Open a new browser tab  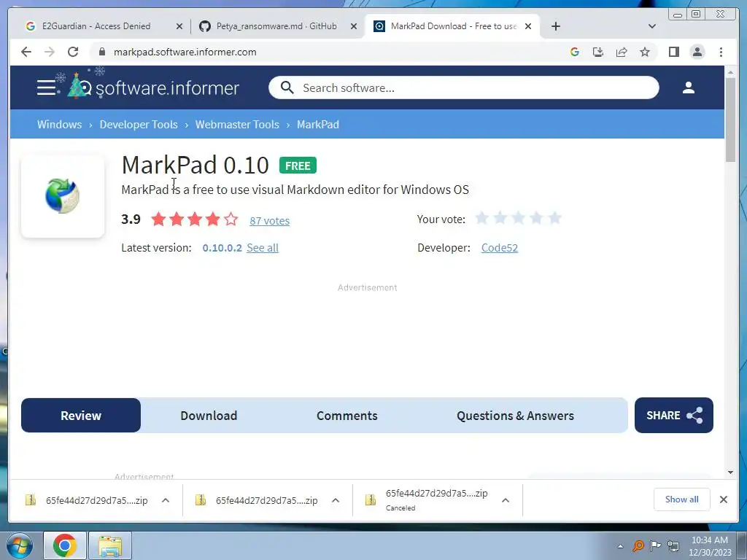coord(555,26)
